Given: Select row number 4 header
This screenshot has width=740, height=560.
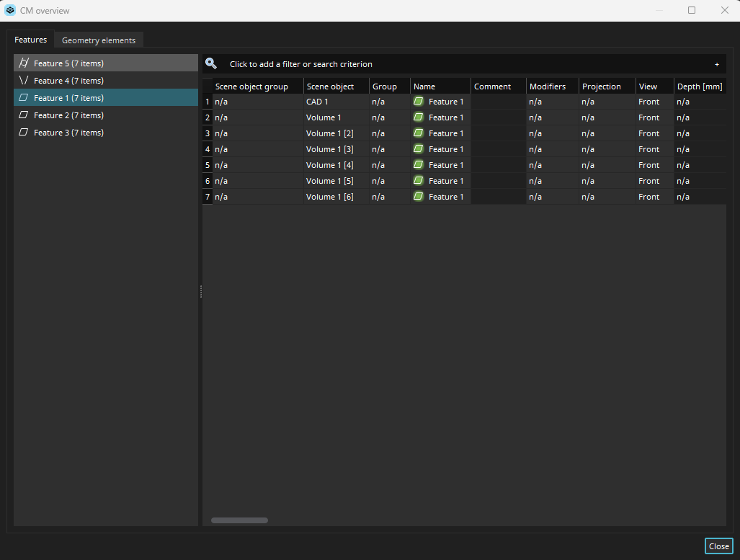Looking at the screenshot, I should [208, 149].
